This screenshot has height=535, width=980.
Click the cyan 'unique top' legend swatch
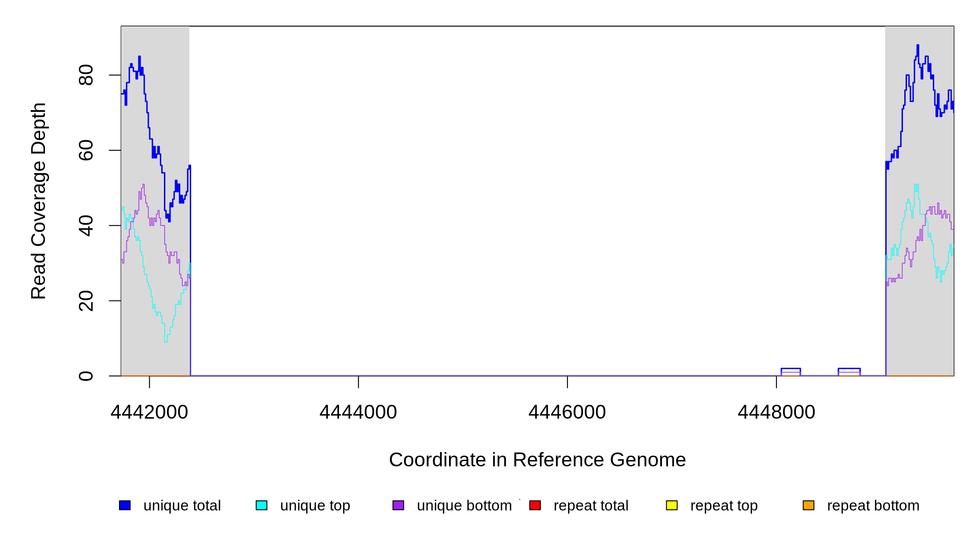coord(261,505)
